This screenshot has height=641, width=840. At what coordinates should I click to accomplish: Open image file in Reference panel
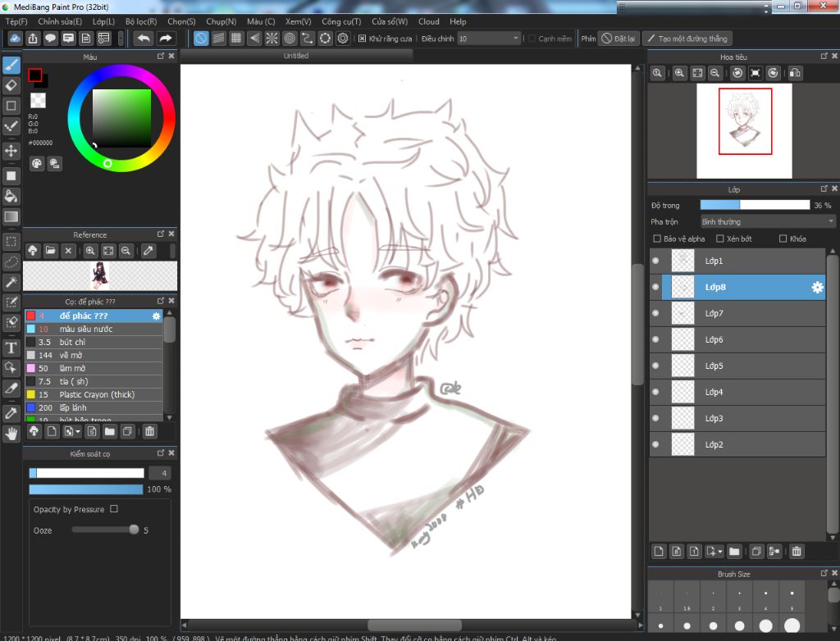(x=50, y=251)
